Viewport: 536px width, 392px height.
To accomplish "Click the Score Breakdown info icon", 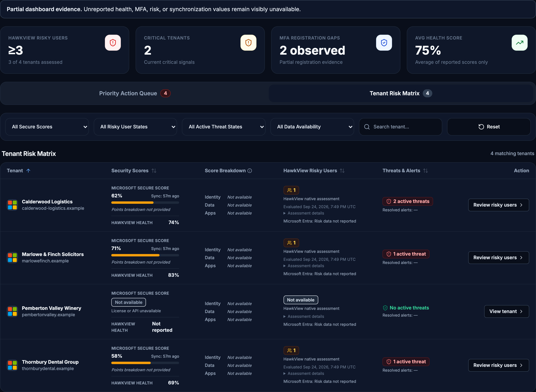I will pos(250,171).
